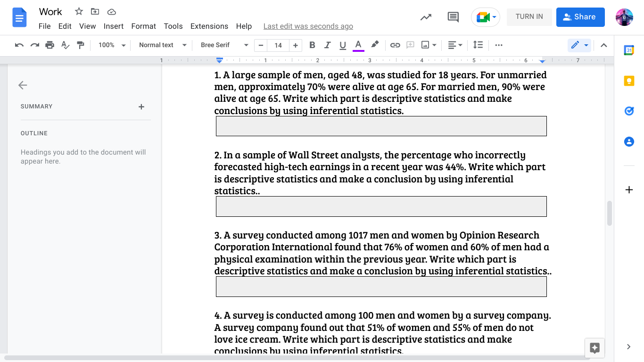Viewport: 644px width, 362px height.
Task: Open Google Keep side panel
Action: (629, 81)
